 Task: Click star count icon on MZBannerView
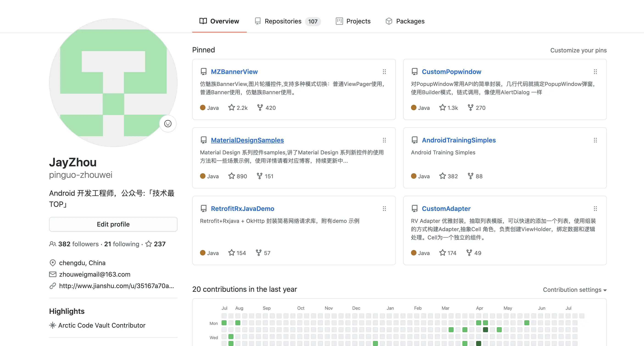coord(231,108)
